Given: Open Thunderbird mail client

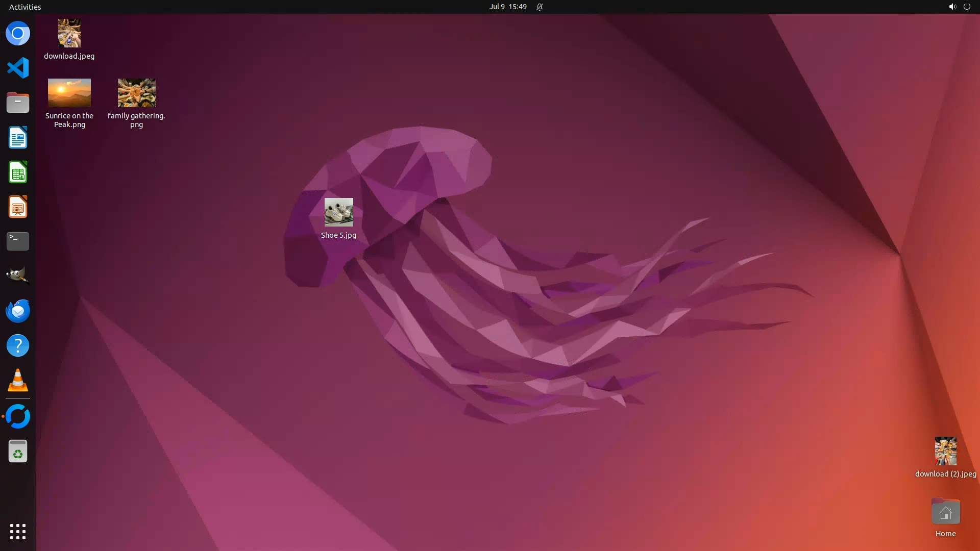Looking at the screenshot, I should coord(18,311).
